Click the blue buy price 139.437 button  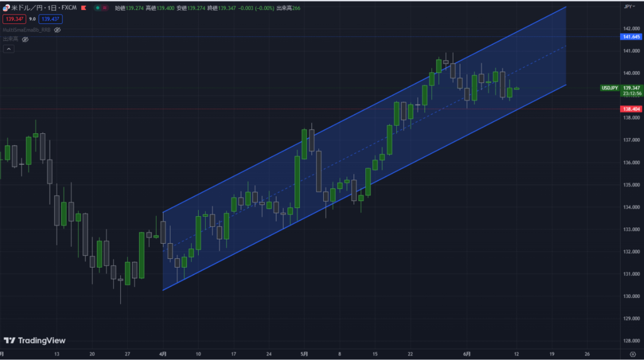coord(50,19)
